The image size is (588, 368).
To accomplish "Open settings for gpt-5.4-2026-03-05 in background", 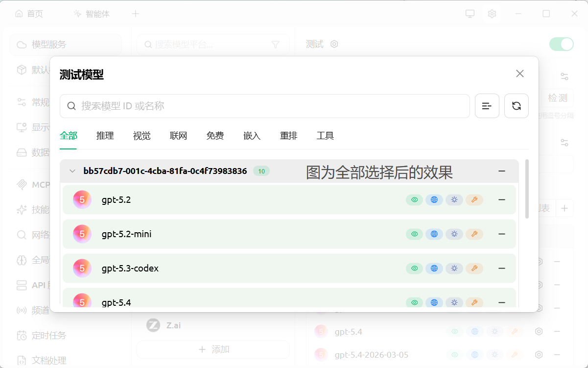I will [x=539, y=354].
